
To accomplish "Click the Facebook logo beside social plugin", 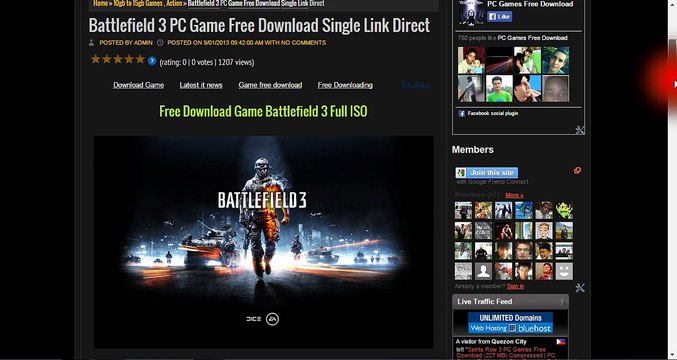I will [x=462, y=114].
